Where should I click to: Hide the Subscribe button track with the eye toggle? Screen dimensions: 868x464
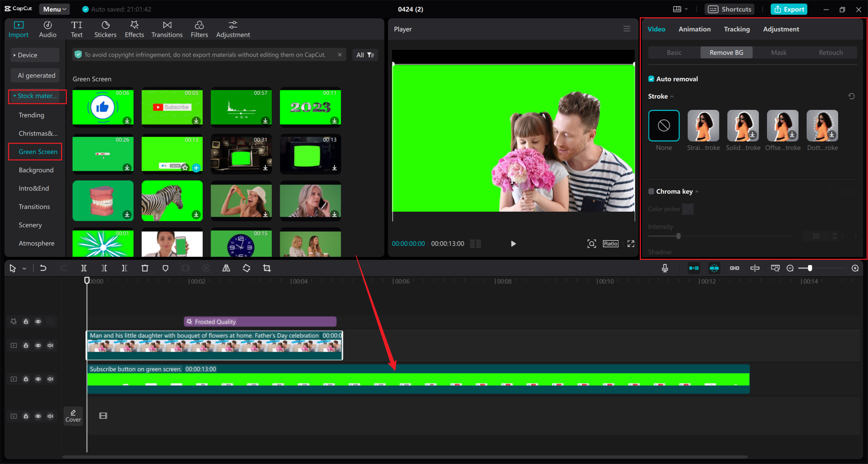point(38,379)
